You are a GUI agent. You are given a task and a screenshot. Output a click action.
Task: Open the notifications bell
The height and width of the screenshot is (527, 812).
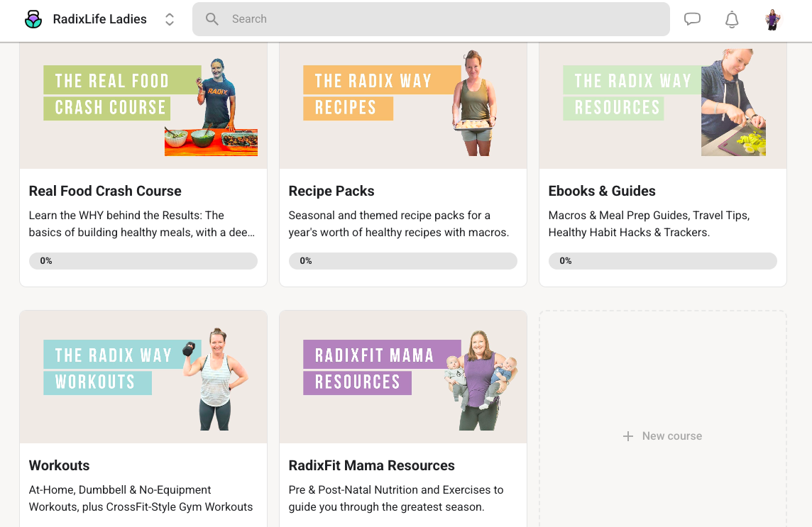732,19
